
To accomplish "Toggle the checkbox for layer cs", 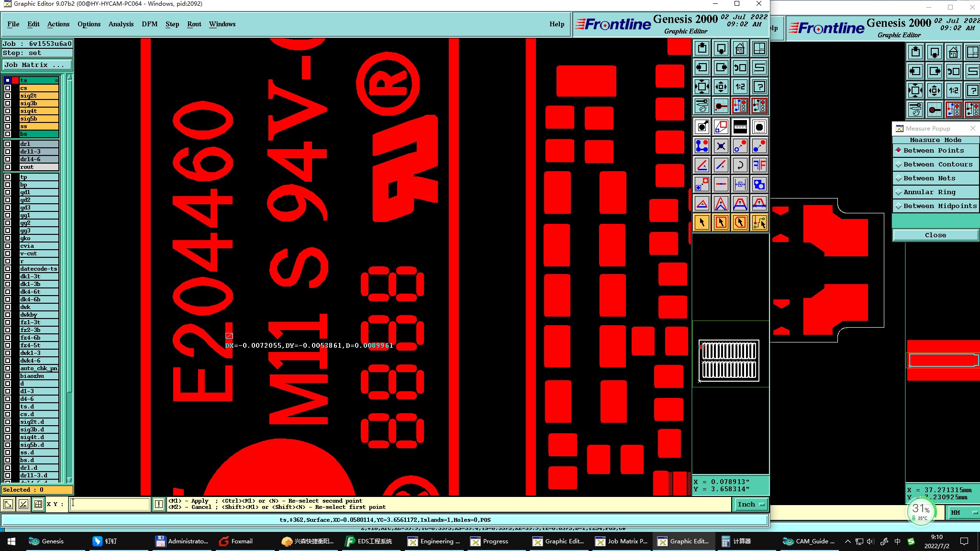I will coord(8,88).
